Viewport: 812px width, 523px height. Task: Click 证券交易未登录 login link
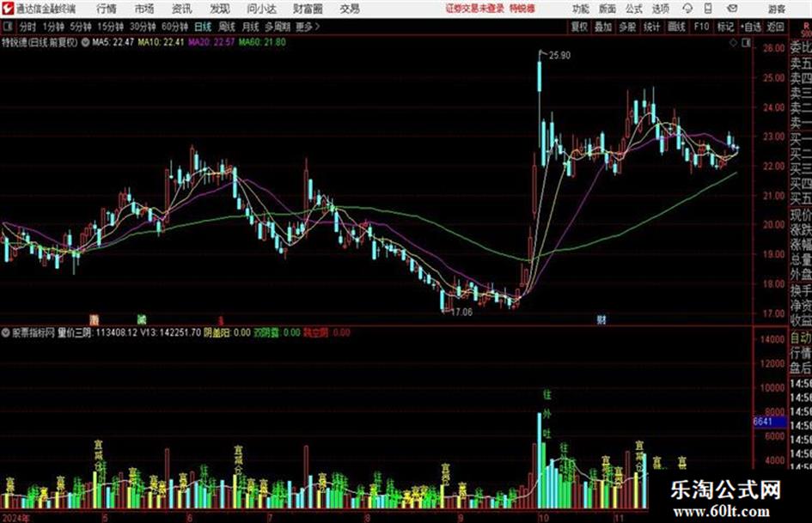point(475,9)
